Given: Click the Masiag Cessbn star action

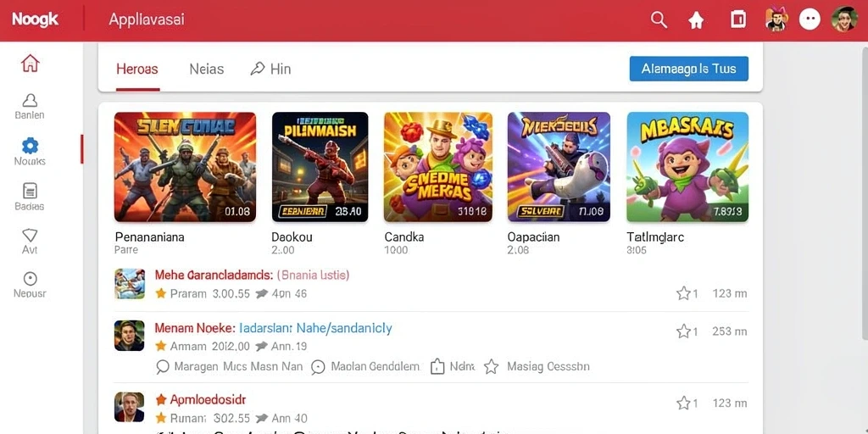Looking at the screenshot, I should pos(537,366).
